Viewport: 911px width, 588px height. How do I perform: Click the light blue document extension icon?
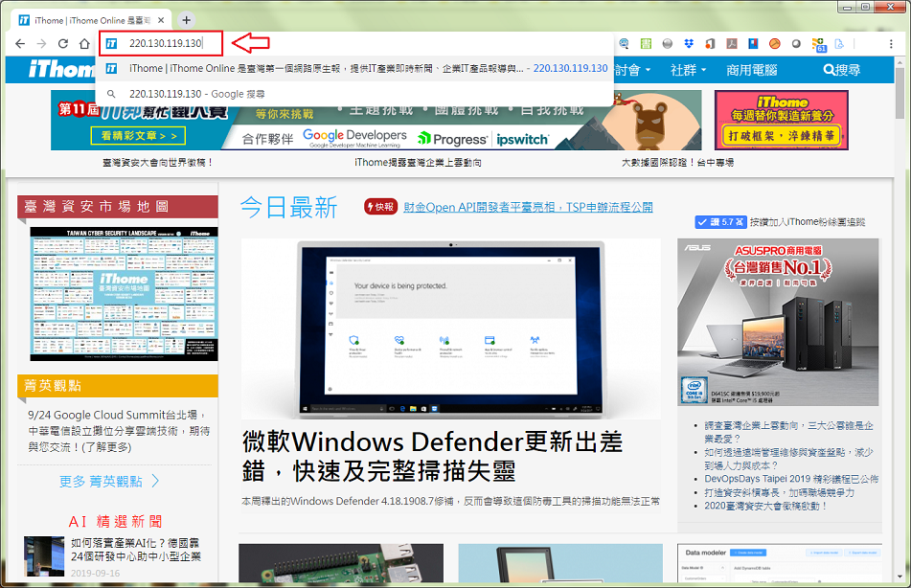coord(839,44)
